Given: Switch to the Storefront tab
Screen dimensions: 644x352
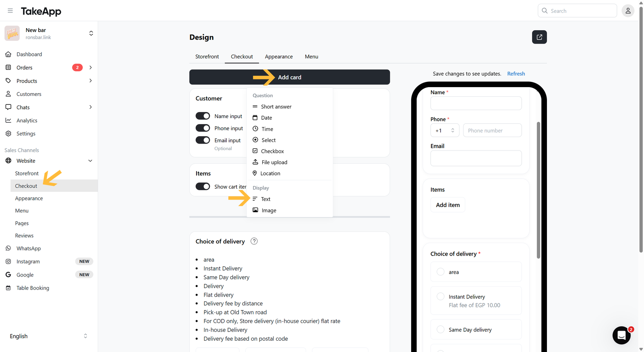Looking at the screenshot, I should [x=207, y=56].
